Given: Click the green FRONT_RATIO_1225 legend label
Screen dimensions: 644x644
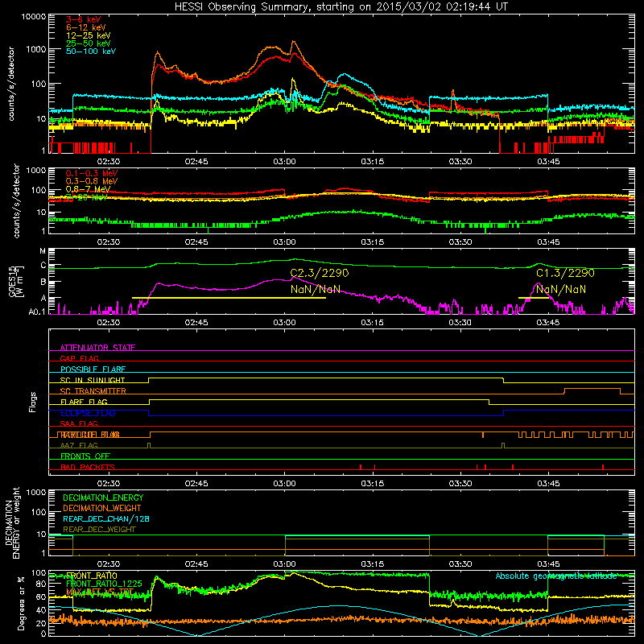Looking at the screenshot, I should pos(104,584).
